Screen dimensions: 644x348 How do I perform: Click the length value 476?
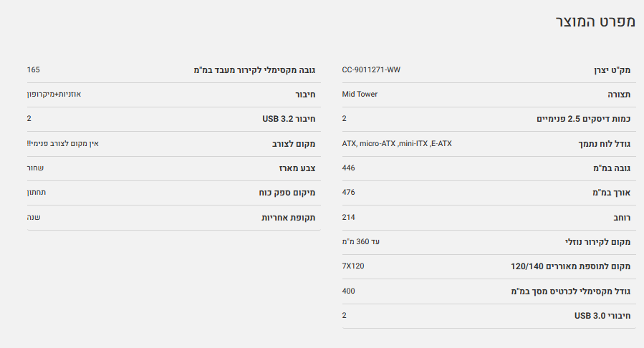coord(349,193)
